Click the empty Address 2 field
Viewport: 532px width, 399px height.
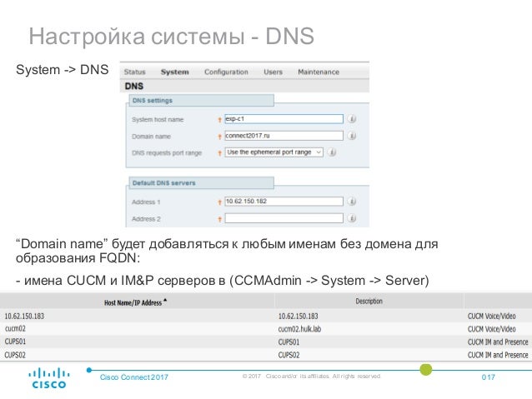(284, 218)
